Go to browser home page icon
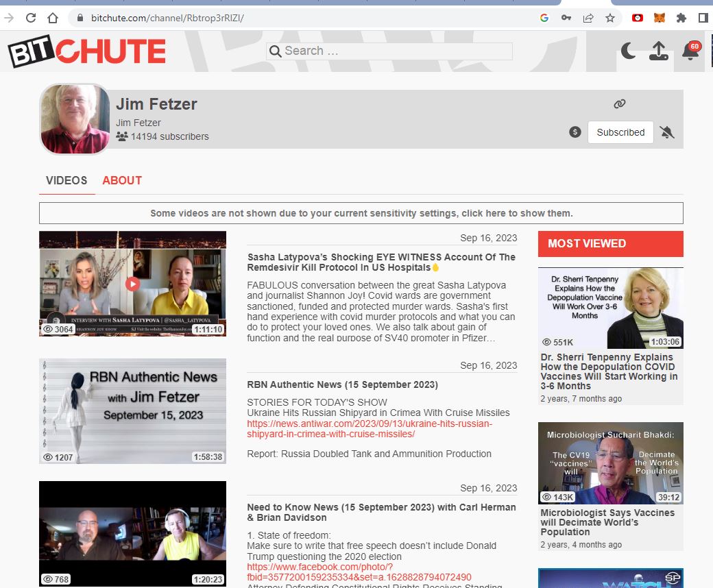This screenshot has width=713, height=588. [x=53, y=19]
